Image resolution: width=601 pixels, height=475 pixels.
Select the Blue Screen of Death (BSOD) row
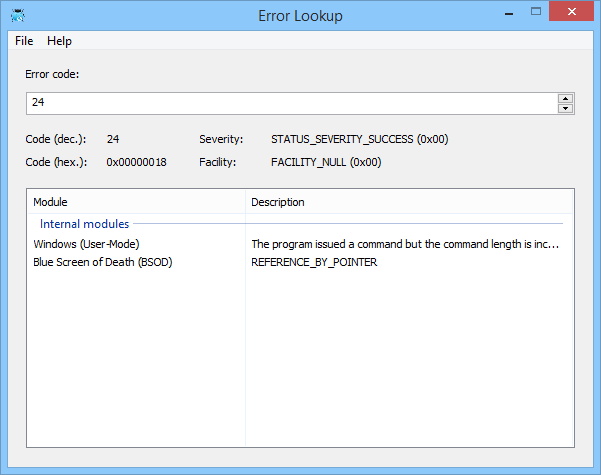click(x=102, y=262)
